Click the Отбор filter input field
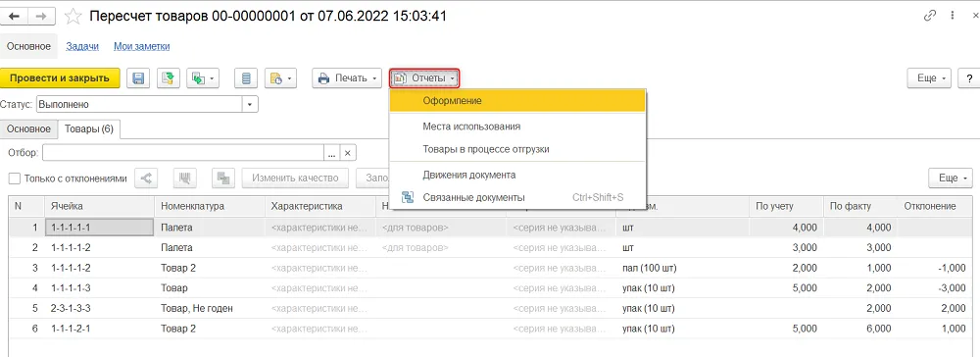Screen dimensions: 980x357 click(x=183, y=153)
